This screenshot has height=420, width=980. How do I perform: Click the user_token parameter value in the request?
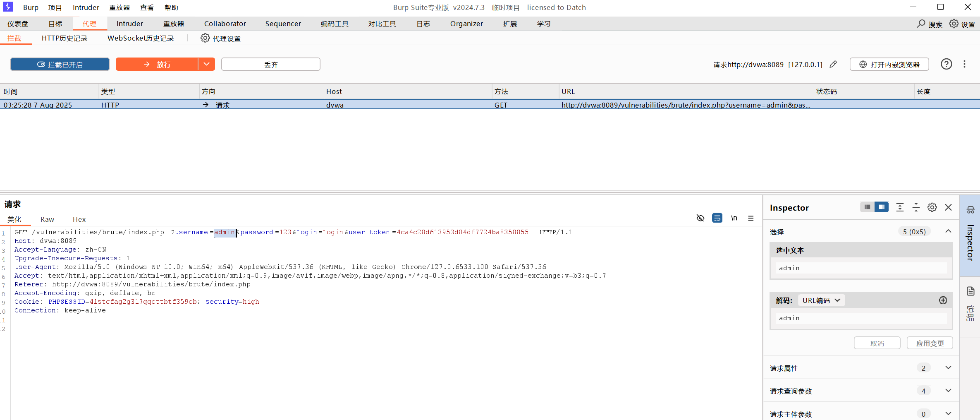point(462,232)
